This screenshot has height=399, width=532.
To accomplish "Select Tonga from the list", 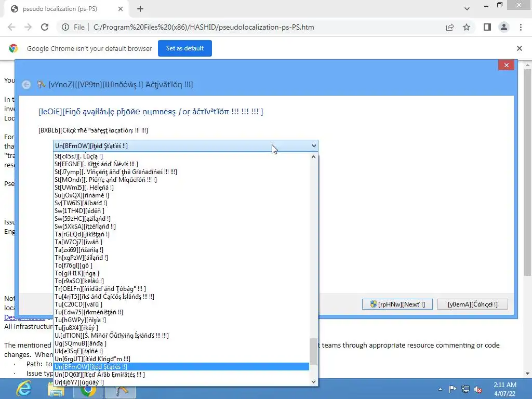I will [181, 273].
